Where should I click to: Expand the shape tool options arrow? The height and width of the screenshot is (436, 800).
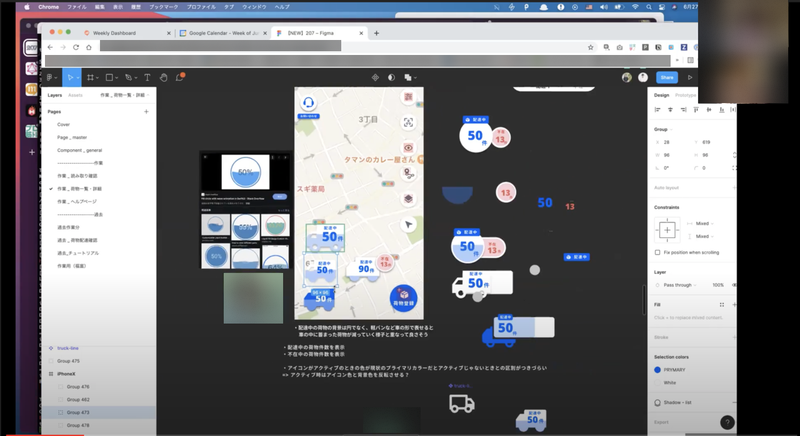click(x=116, y=78)
